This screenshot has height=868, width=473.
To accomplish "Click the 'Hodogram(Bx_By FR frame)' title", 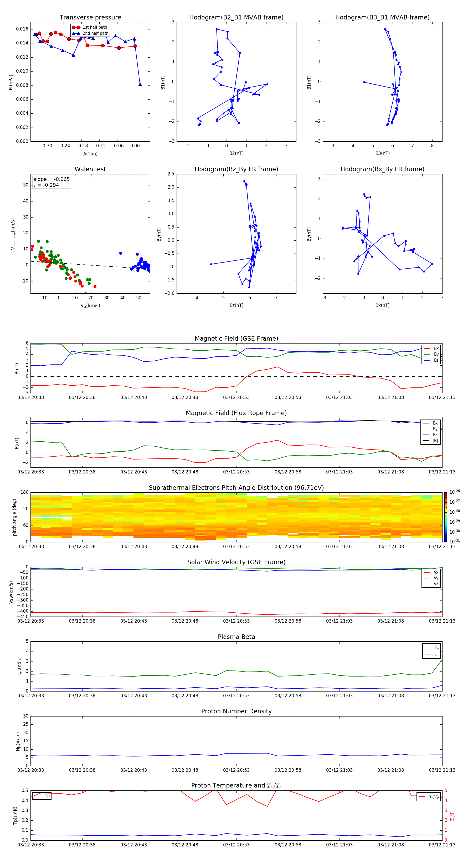I will click(x=382, y=169).
